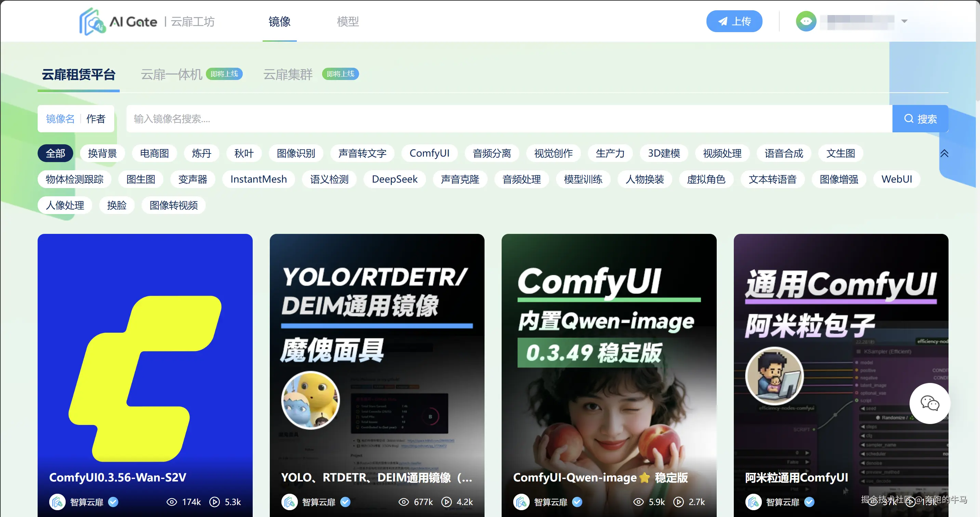Viewport: 980px width, 517px height.
Task: Click the green account badge icon near the username
Action: click(806, 21)
